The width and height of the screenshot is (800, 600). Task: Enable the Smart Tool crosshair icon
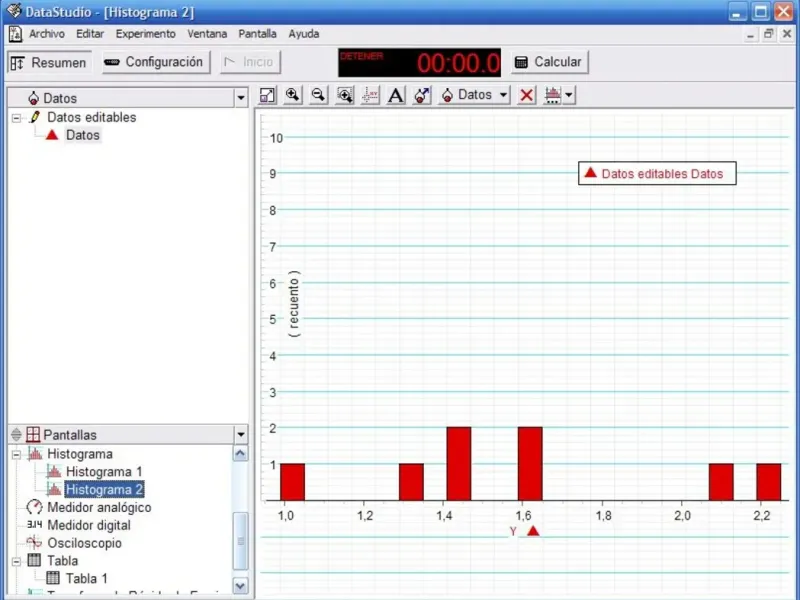(x=370, y=95)
